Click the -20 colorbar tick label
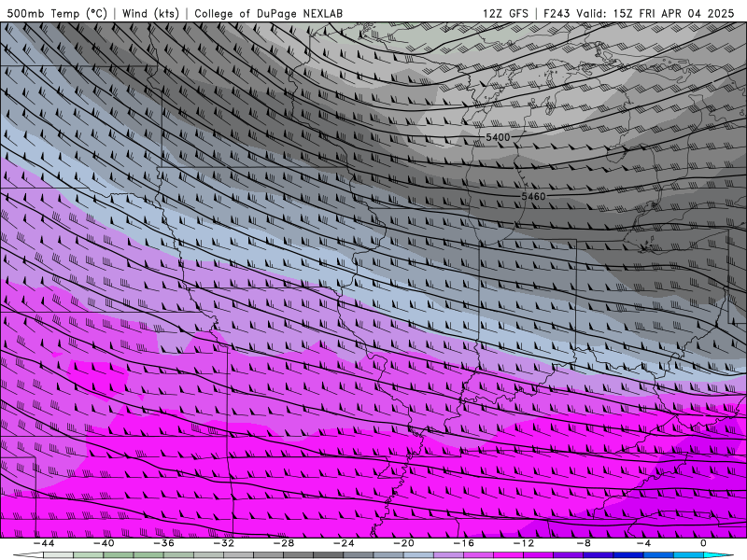This screenshot has height=560, width=747. [404, 543]
